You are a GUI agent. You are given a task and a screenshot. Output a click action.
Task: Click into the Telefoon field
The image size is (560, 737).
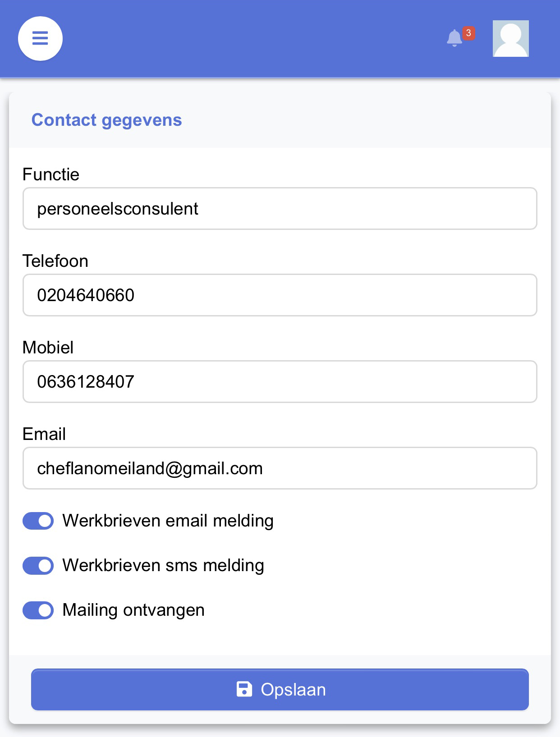[280, 295]
